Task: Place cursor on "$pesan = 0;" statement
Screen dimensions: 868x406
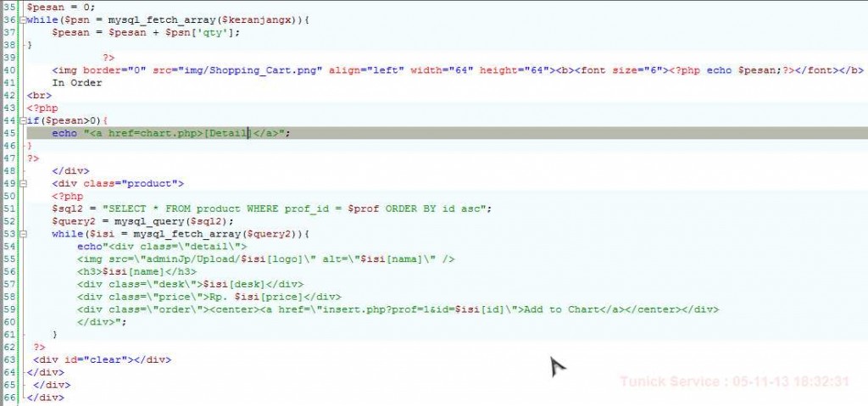Action: click(x=61, y=7)
